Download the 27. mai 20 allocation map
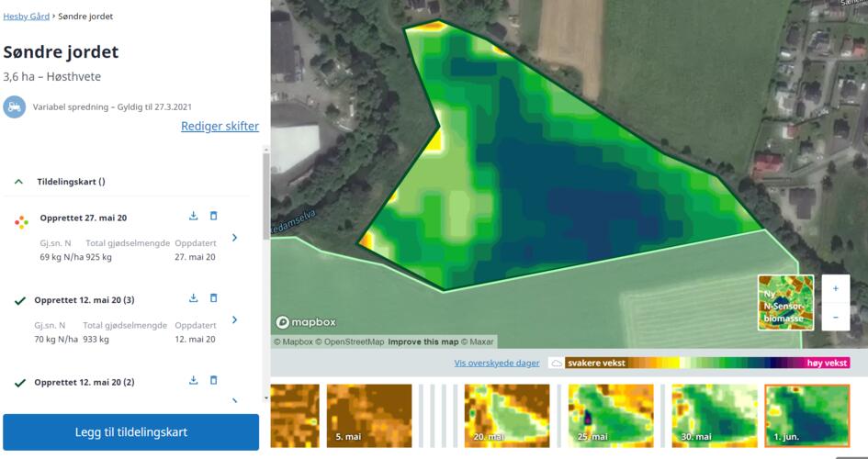 [194, 217]
